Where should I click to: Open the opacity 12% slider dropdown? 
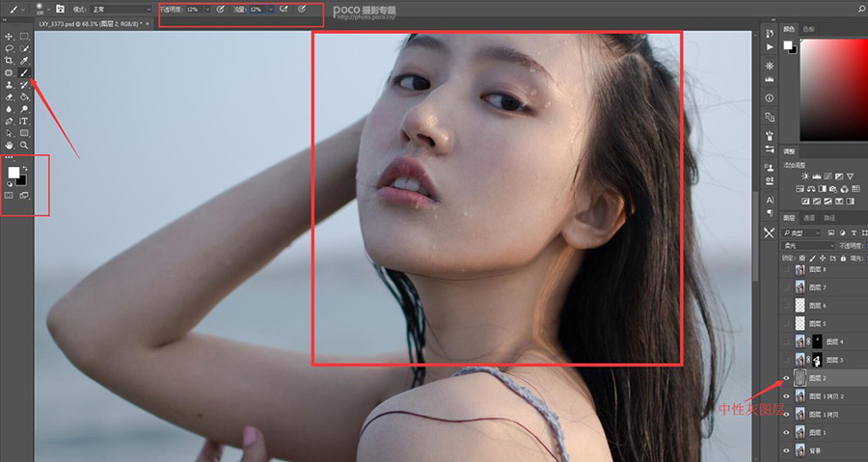coord(207,10)
